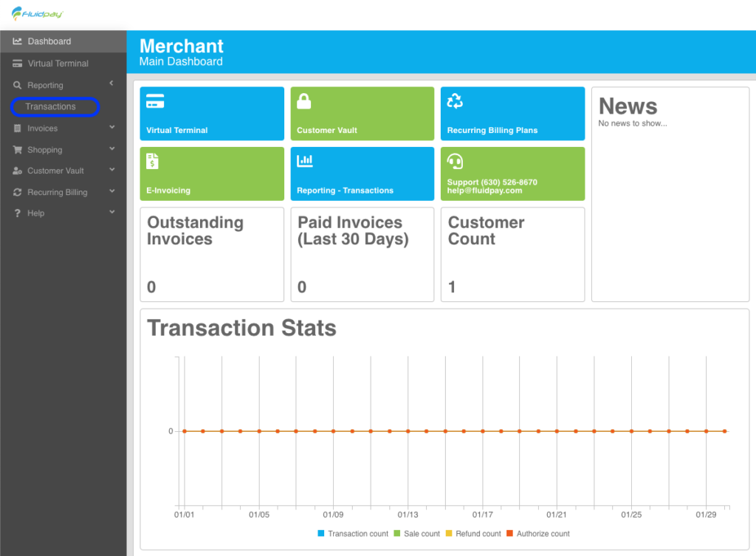Click the Invoices document icon in sidebar
Image resolution: width=756 pixels, height=556 pixels.
click(x=18, y=128)
